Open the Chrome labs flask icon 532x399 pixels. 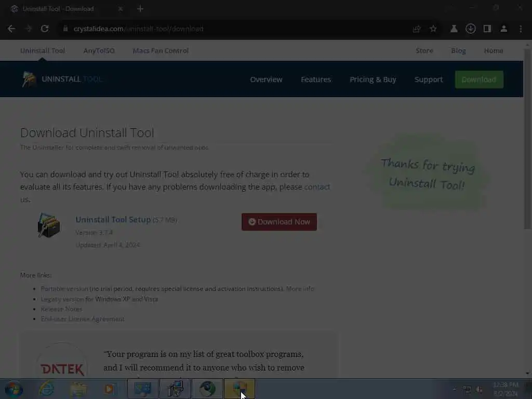[x=454, y=29]
